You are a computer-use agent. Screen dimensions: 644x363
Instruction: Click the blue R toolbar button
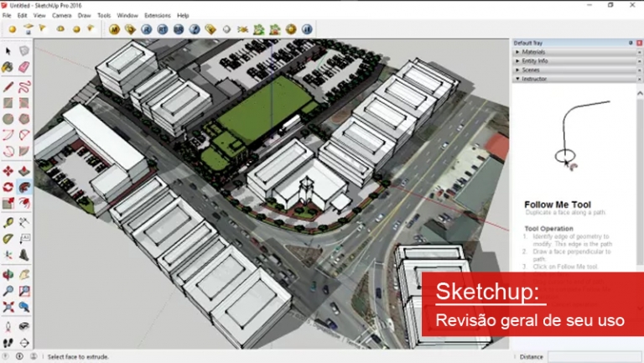point(146,29)
